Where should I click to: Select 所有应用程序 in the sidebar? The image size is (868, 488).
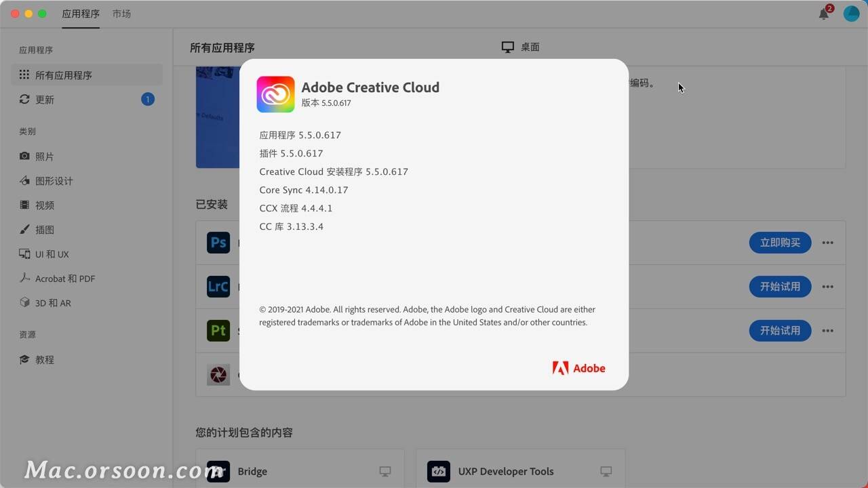point(87,75)
